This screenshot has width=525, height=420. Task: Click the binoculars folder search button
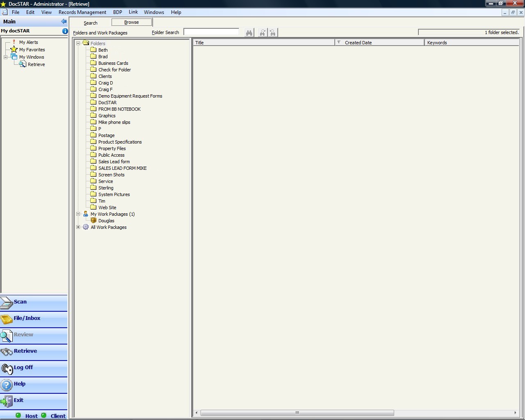click(249, 32)
